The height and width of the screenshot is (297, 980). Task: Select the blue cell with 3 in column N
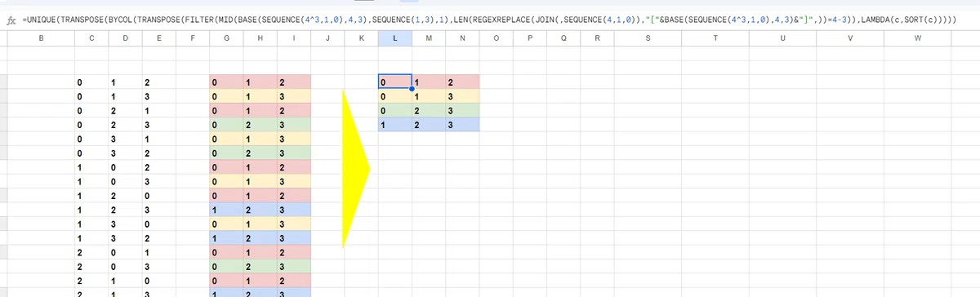[462, 125]
